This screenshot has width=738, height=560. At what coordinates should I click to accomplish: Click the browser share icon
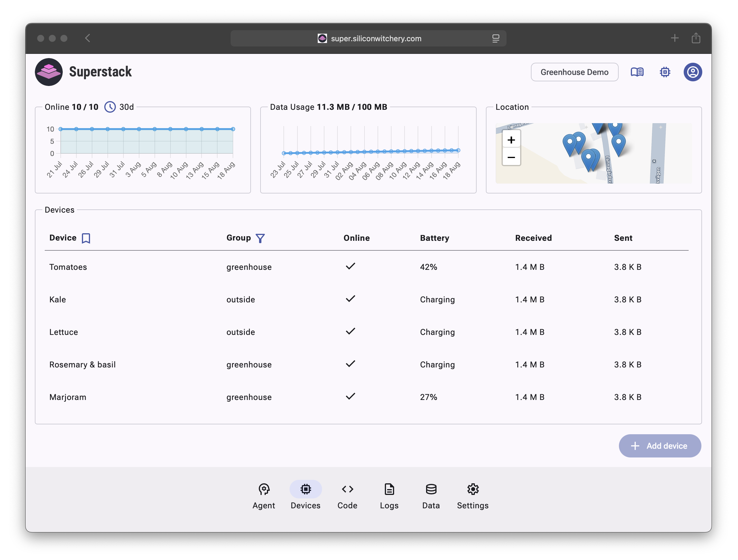pyautogui.click(x=696, y=38)
